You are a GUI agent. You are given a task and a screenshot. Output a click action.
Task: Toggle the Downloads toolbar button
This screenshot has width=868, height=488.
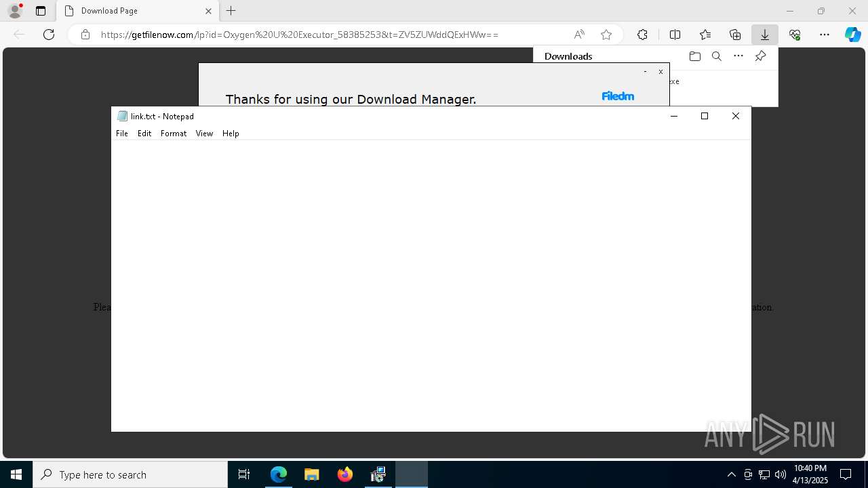coord(765,35)
